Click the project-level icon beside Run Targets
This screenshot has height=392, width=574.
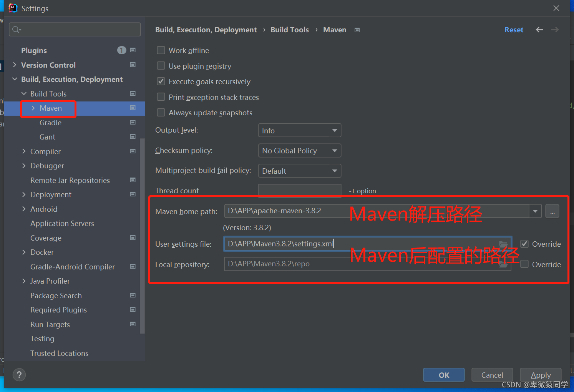click(133, 324)
